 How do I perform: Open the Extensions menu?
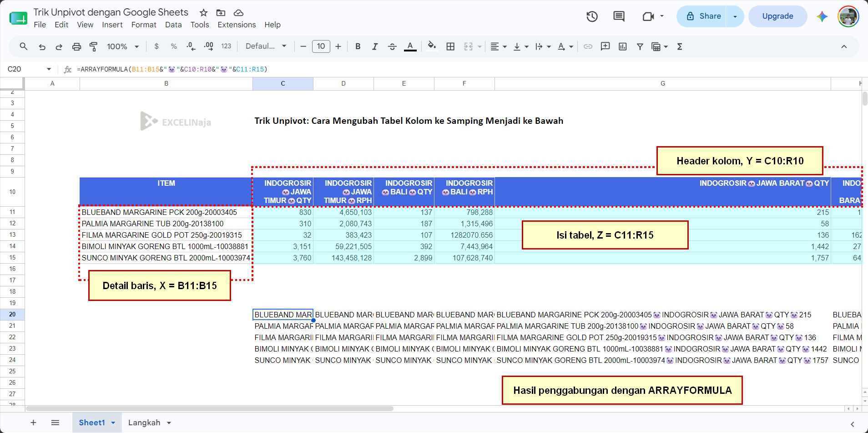(237, 25)
